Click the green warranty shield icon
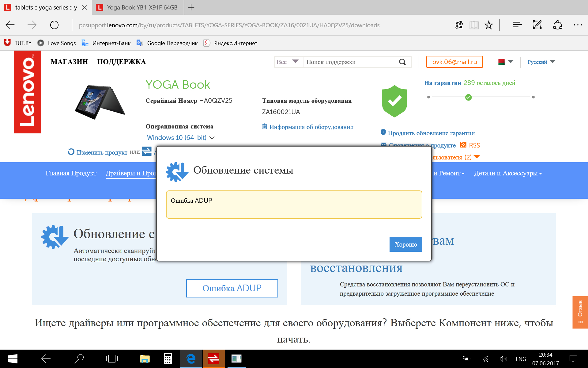 (x=394, y=101)
